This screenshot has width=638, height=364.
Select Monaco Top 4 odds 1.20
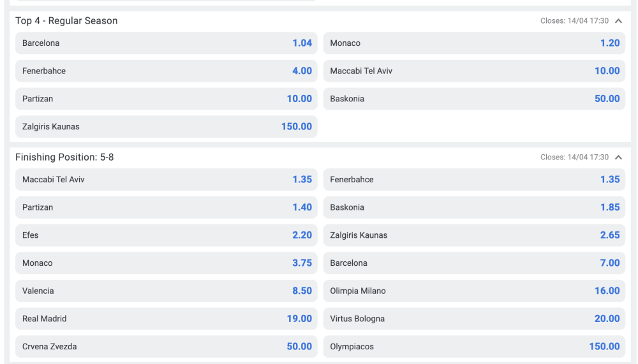474,43
